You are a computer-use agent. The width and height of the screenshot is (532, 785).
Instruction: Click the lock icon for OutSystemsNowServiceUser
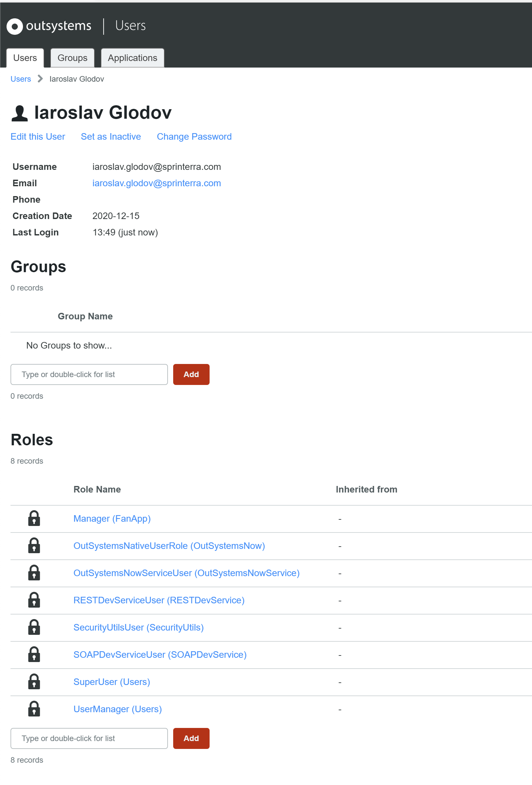34,573
